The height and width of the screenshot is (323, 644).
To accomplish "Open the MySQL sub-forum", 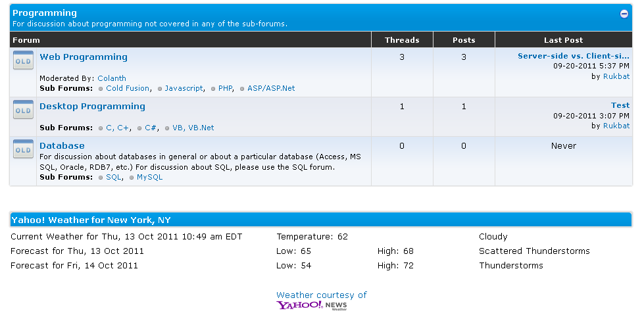I will click(149, 177).
